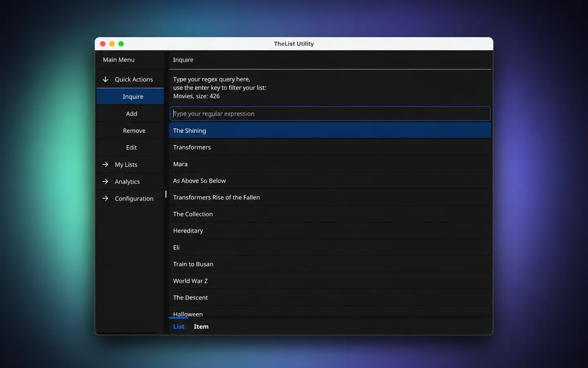
Task: Select The Descent row
Action: click(x=330, y=298)
